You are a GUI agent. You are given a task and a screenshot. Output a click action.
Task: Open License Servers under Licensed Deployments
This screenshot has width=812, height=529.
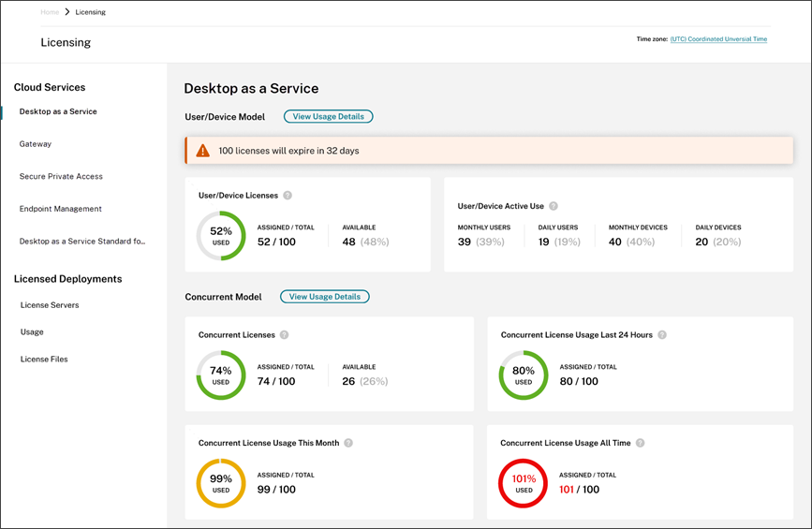pos(50,305)
